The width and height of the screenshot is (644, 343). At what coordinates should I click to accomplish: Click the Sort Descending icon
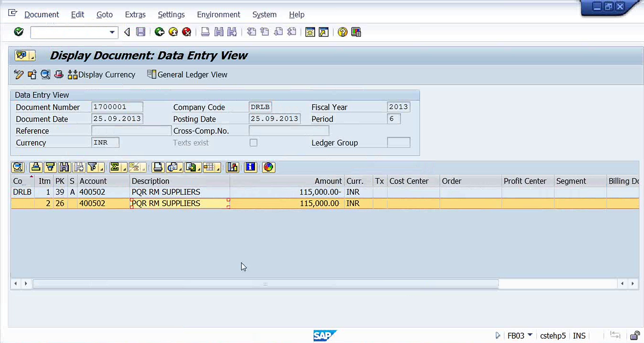(50, 167)
